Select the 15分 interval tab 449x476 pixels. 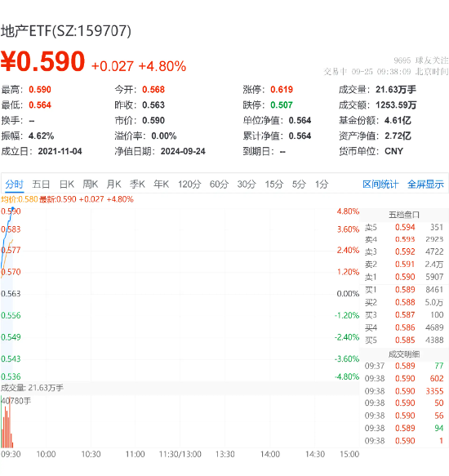coord(274,185)
